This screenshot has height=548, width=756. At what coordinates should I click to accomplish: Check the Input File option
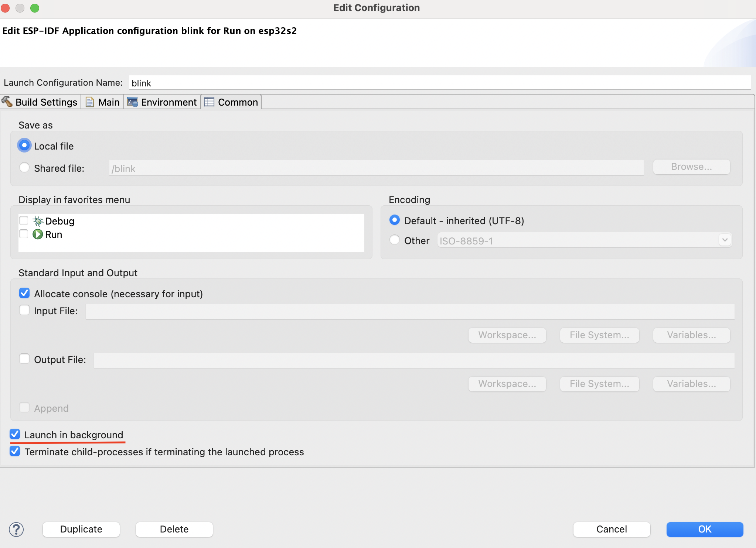[x=24, y=310]
